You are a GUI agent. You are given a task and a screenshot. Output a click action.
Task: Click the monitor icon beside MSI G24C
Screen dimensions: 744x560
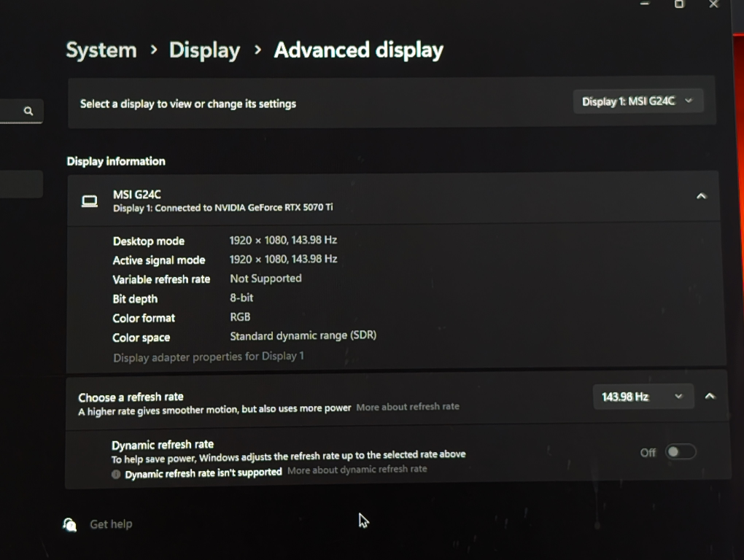[x=90, y=201]
